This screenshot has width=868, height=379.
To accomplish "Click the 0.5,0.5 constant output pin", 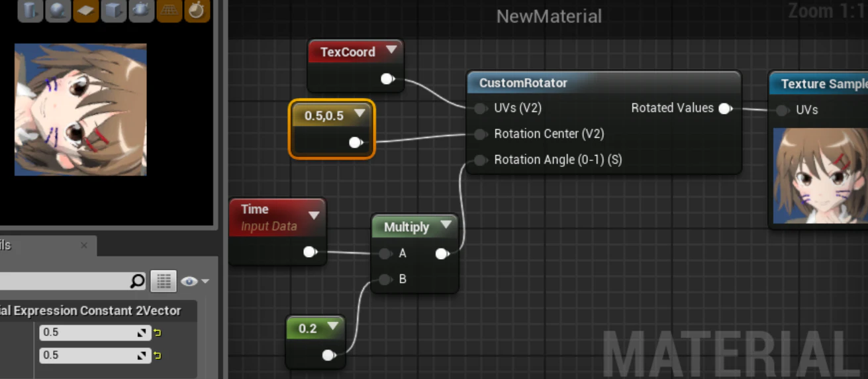I will 356,142.
